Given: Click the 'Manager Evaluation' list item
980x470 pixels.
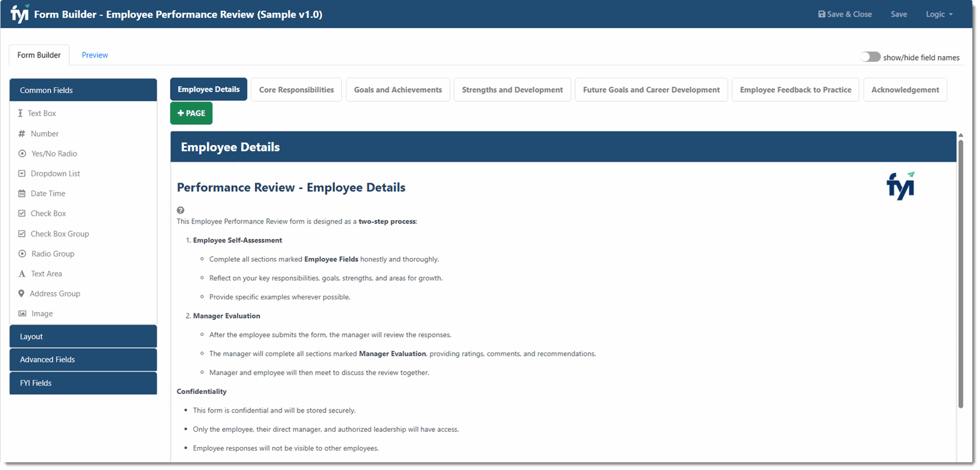Looking at the screenshot, I should pos(227,316).
